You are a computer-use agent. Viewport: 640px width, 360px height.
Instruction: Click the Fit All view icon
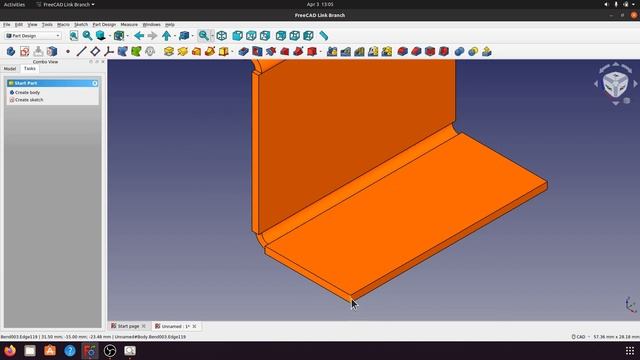[x=73, y=36]
